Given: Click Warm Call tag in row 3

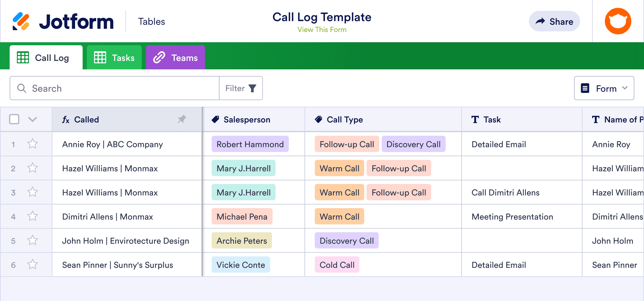Looking at the screenshot, I should tap(339, 192).
